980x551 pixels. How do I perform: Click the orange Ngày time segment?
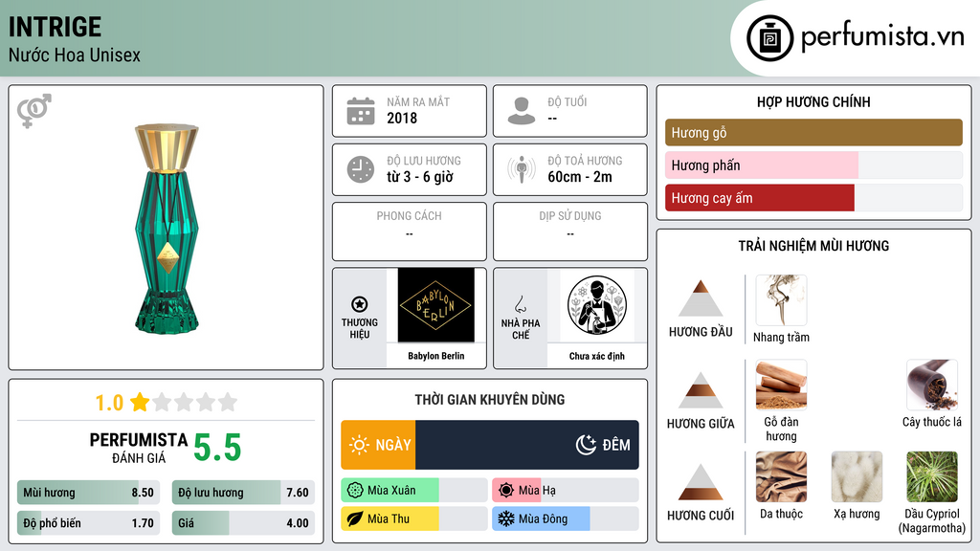[378, 445]
